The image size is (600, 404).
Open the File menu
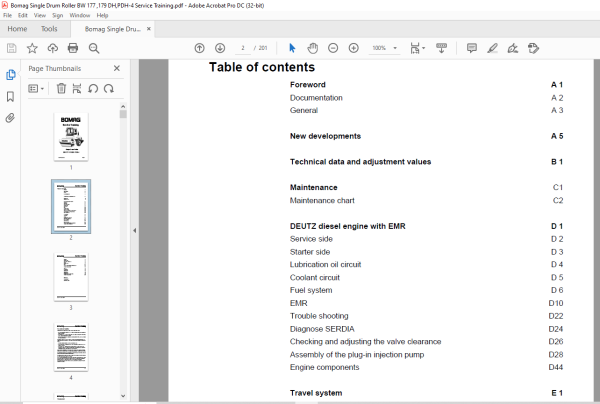(8, 15)
